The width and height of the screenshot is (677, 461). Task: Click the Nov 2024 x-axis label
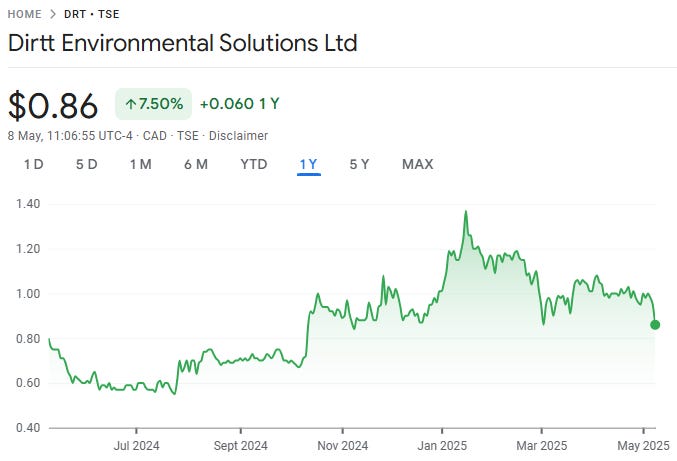point(343,446)
